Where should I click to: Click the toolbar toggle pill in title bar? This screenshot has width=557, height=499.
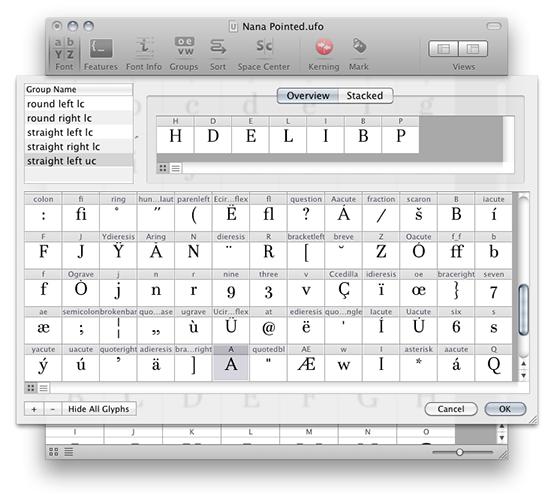(x=494, y=26)
